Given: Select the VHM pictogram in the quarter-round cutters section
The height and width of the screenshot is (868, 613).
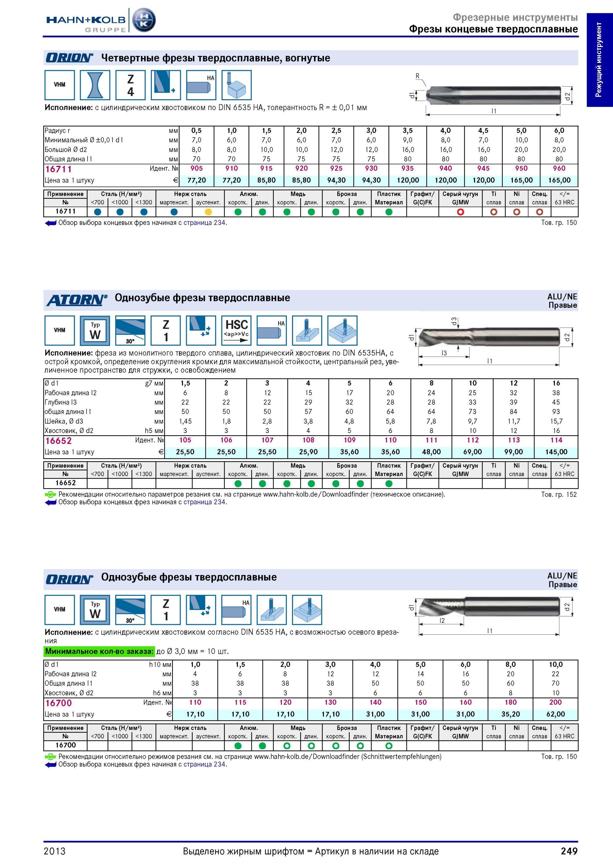Looking at the screenshot, I should [60, 85].
